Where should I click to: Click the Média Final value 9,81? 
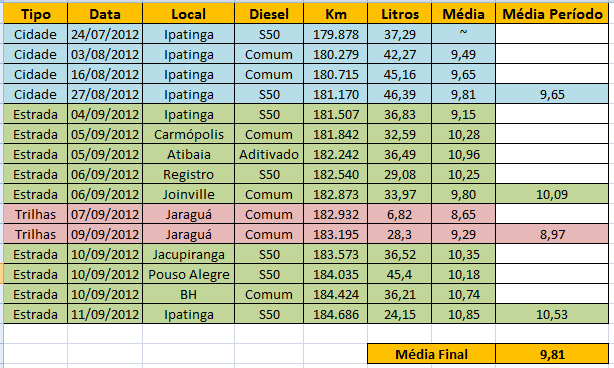[x=552, y=354]
